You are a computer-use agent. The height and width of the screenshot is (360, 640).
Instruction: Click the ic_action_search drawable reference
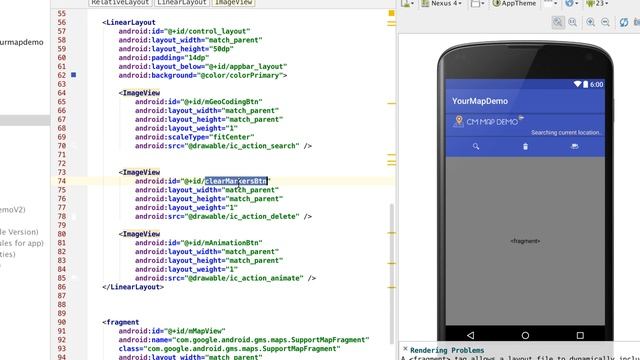[x=242, y=146]
